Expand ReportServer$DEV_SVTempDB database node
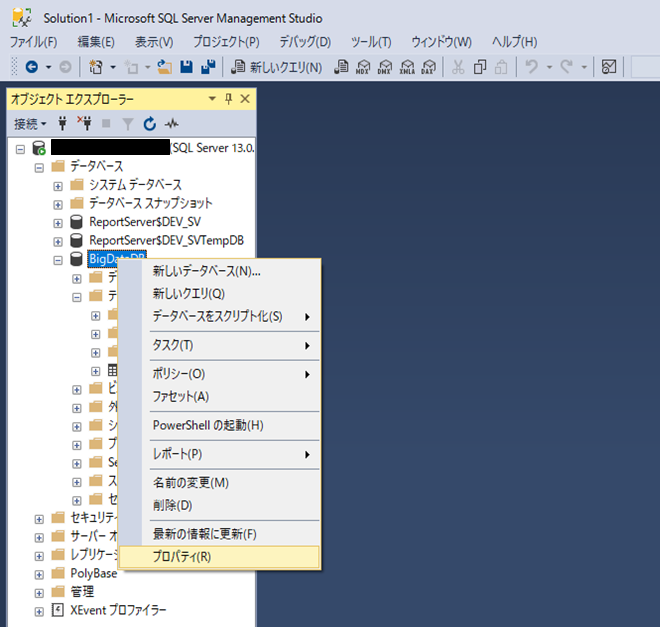 coord(58,242)
